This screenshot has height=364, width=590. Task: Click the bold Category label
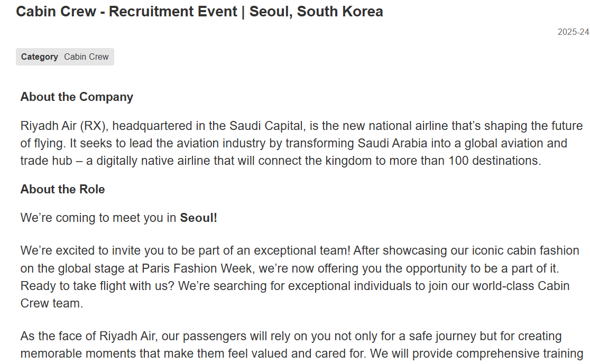point(40,57)
